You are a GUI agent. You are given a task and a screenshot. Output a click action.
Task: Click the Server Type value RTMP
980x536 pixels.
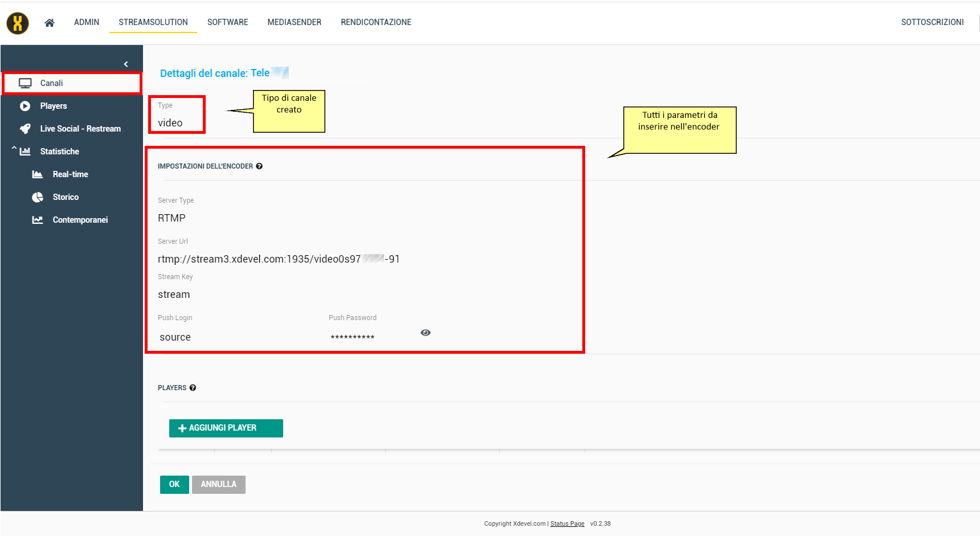coord(171,218)
